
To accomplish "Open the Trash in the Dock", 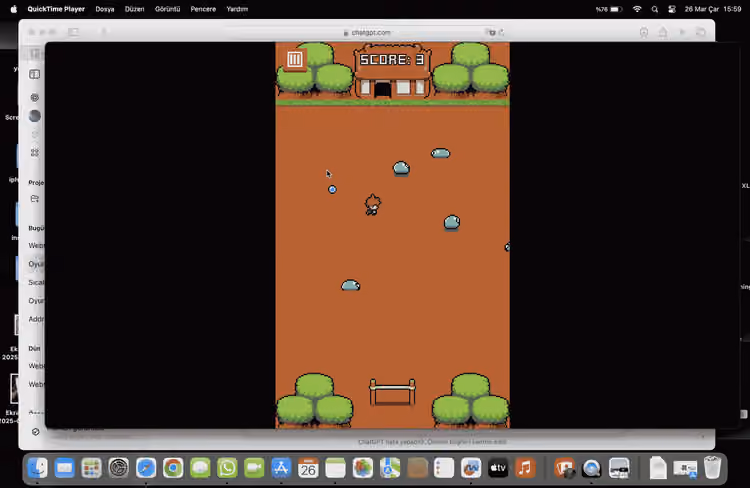I will click(712, 468).
